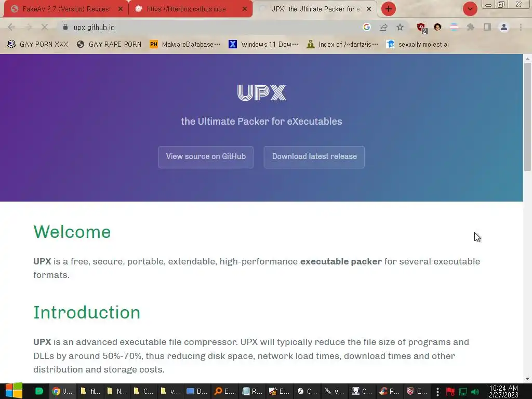Open the Windows 11 Dow… bookmark

(x=263, y=44)
